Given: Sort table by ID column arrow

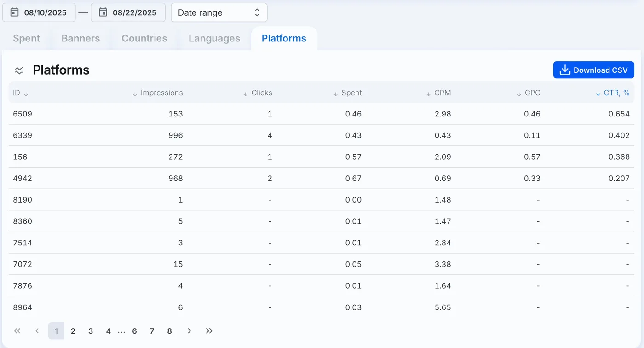Looking at the screenshot, I should [x=26, y=93].
